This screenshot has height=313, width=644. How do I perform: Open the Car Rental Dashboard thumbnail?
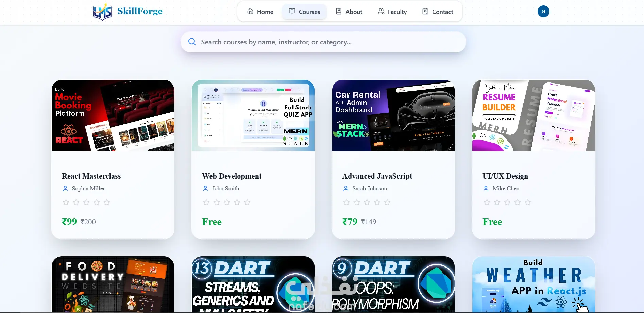coord(393,115)
